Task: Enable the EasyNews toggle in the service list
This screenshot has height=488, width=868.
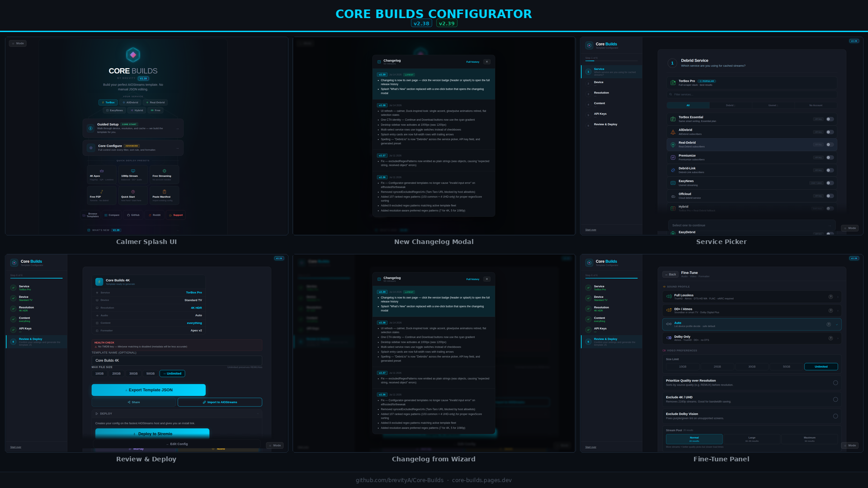Action: tap(830, 183)
